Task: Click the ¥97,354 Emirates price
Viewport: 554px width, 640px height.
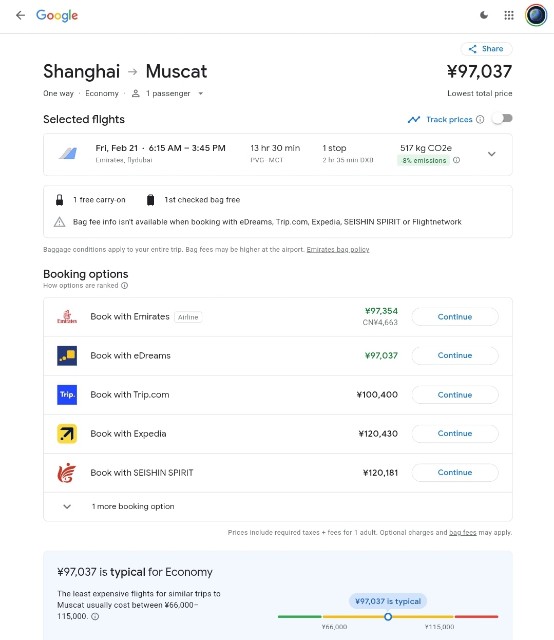Action: coord(381,311)
